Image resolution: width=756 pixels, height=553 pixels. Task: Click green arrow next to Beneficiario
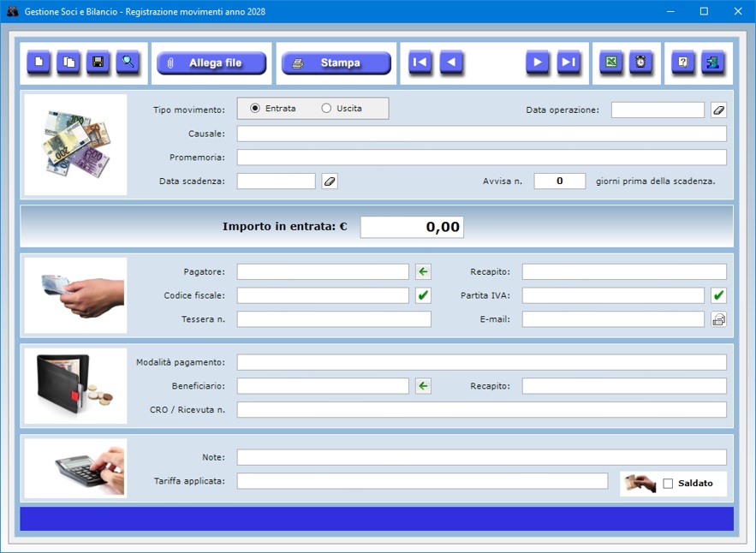[423, 386]
